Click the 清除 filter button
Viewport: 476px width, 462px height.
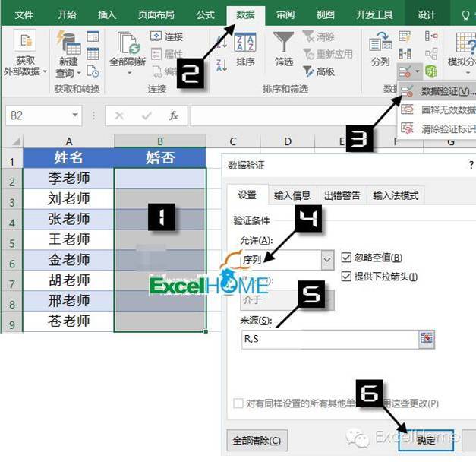(318, 36)
